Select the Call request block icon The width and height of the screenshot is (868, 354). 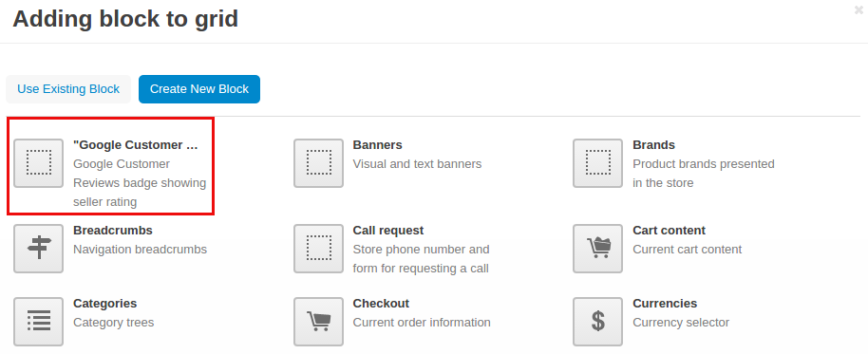(318, 249)
